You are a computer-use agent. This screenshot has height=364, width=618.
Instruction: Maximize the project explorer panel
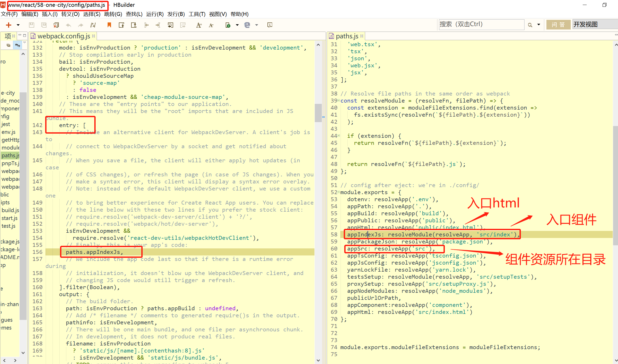pos(25,35)
